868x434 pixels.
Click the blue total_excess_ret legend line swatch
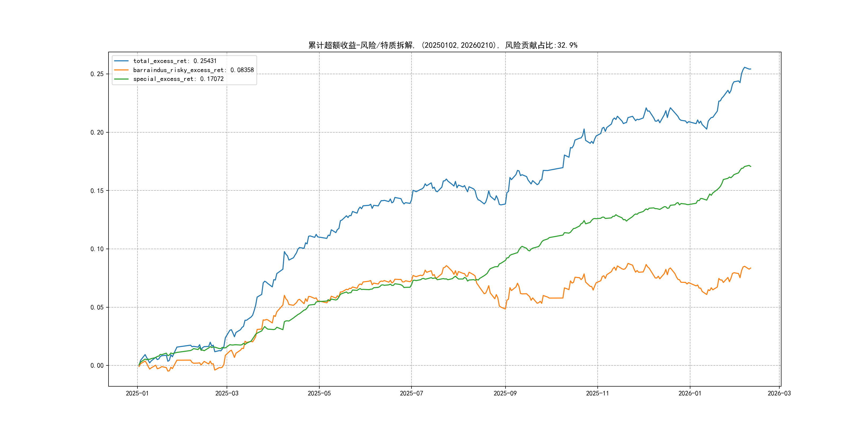click(121, 61)
